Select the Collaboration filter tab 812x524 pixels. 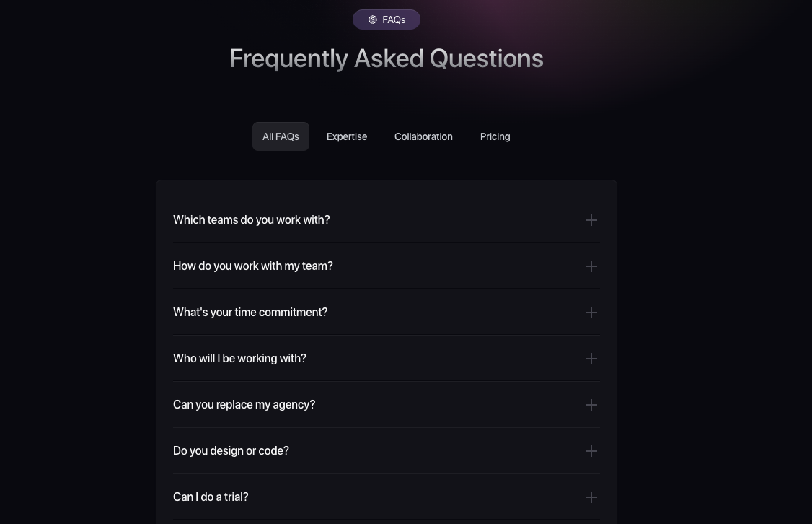coord(423,136)
